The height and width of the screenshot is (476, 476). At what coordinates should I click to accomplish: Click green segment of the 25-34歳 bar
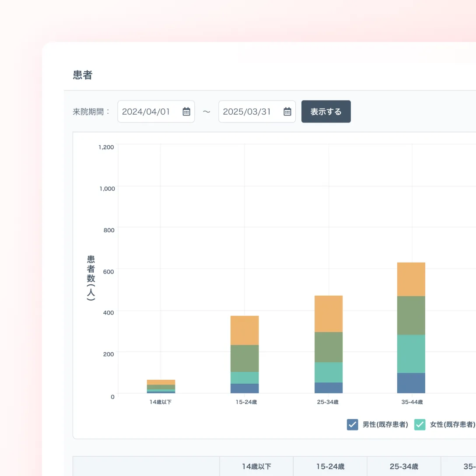tap(328, 347)
